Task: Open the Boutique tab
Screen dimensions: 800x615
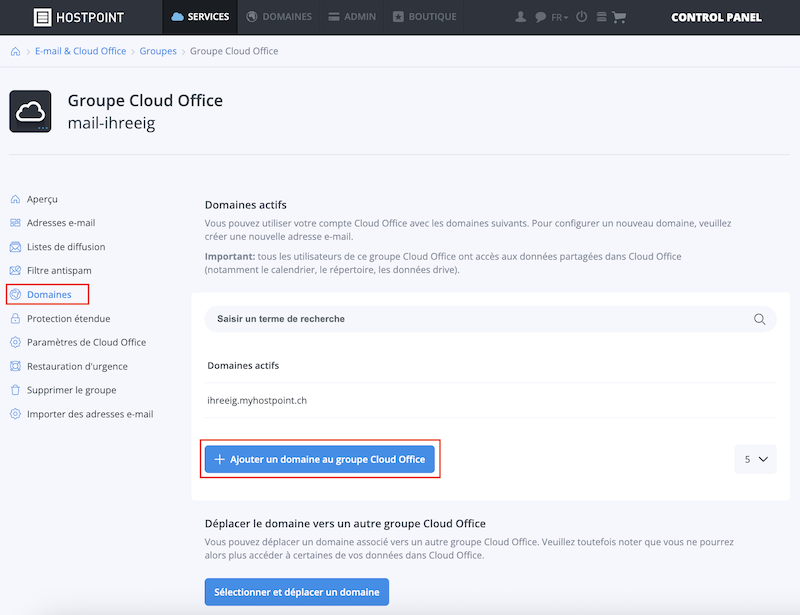Action: (424, 17)
